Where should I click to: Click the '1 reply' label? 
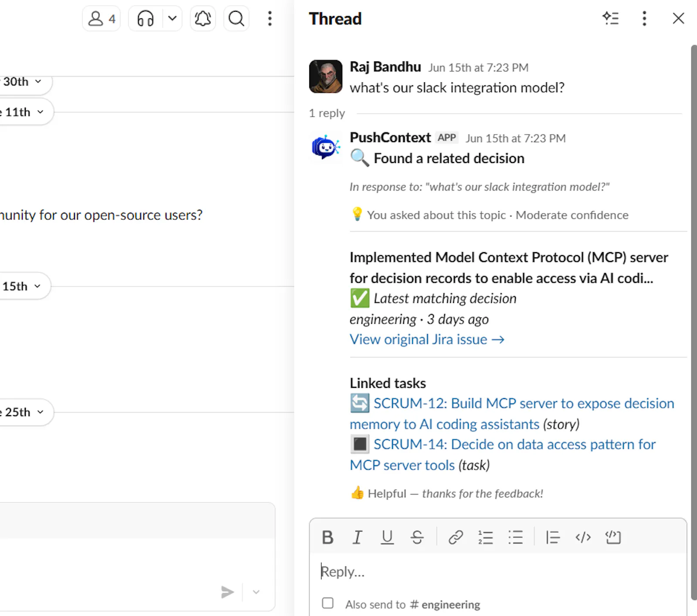click(327, 113)
